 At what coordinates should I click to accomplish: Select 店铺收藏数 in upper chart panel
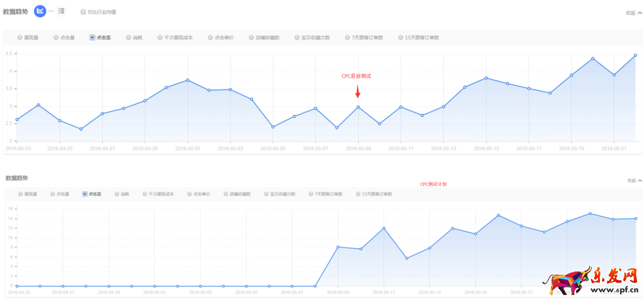252,38
